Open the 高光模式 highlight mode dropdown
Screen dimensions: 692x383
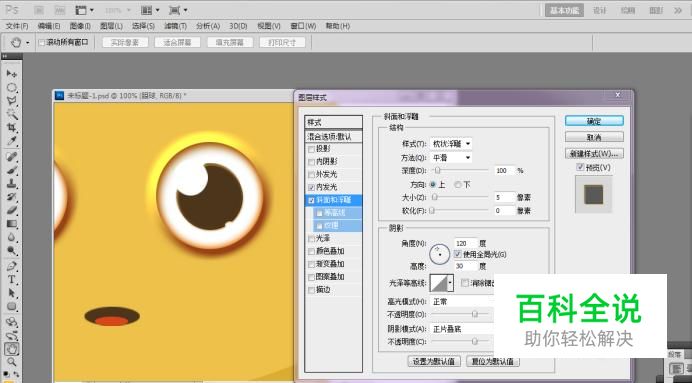462,301
